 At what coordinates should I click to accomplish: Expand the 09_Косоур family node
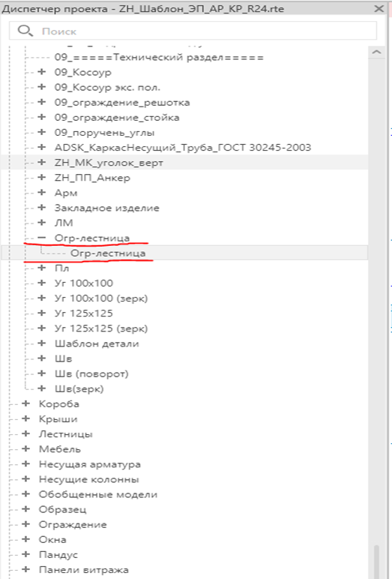(42, 72)
